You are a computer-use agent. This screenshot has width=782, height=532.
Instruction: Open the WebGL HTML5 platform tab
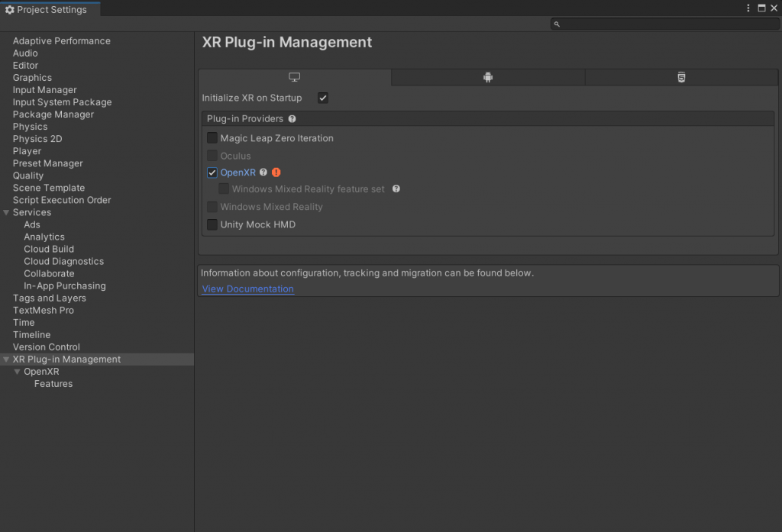681,77
